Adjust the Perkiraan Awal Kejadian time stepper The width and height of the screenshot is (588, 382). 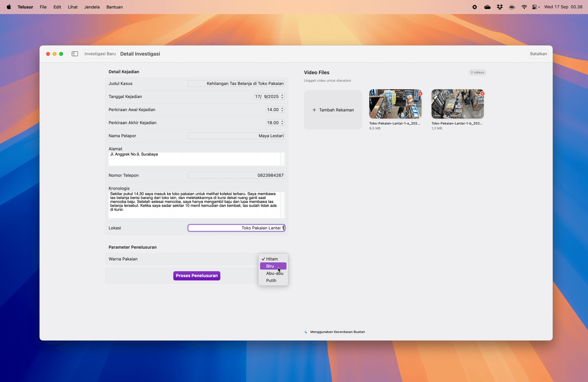click(282, 110)
